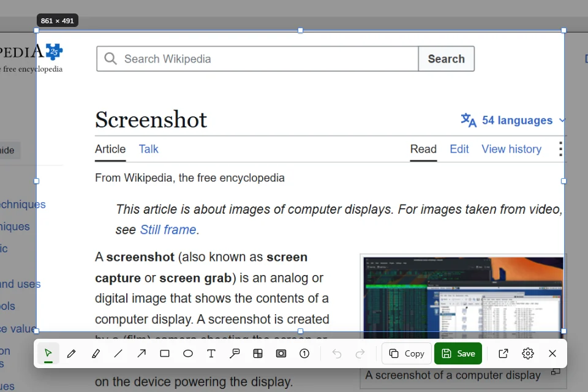Open the computer display screenshot thumbnail

[x=463, y=298]
